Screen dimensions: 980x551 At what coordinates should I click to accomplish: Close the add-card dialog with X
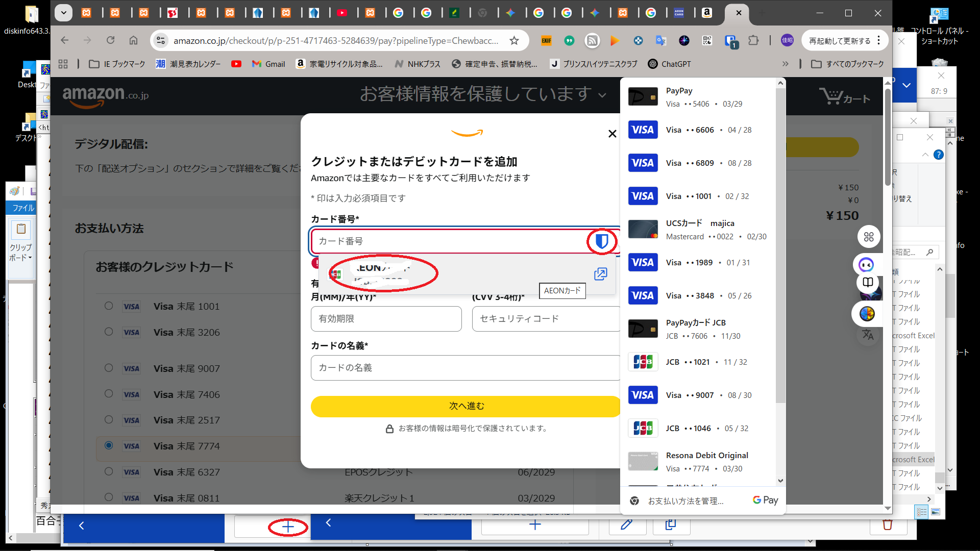pos(612,134)
